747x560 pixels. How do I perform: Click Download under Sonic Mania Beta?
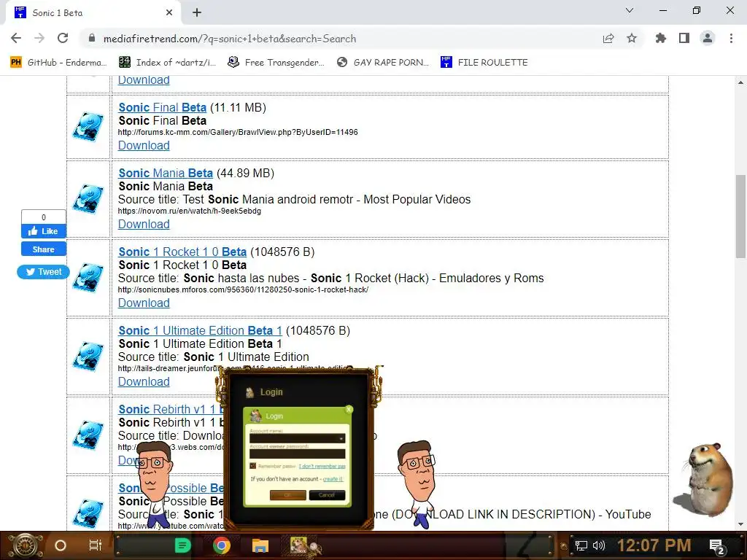point(144,224)
